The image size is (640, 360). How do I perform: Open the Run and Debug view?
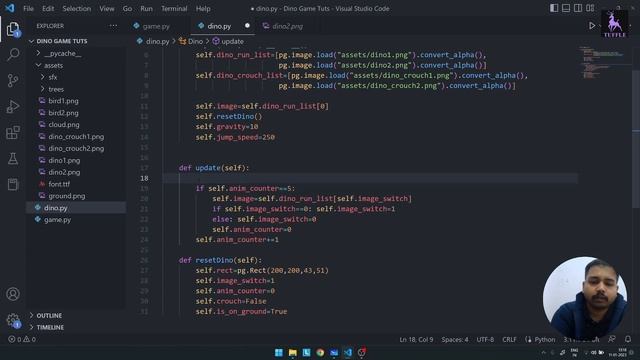(x=13, y=107)
